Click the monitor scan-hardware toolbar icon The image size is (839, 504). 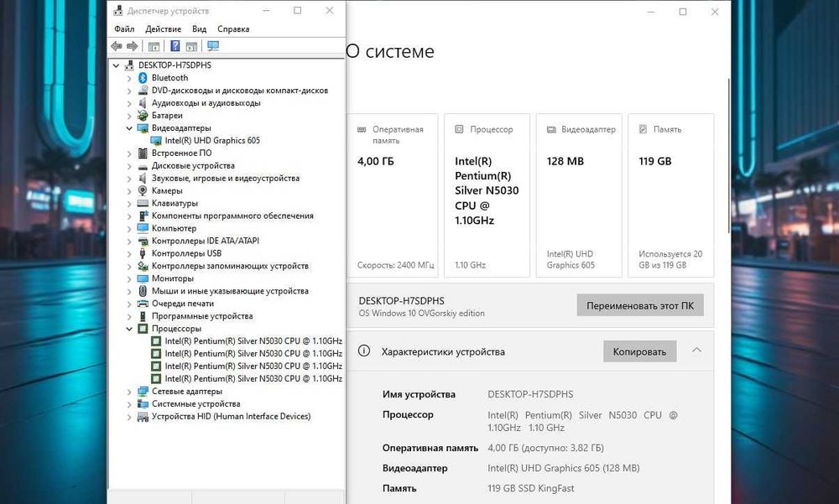click(x=213, y=47)
